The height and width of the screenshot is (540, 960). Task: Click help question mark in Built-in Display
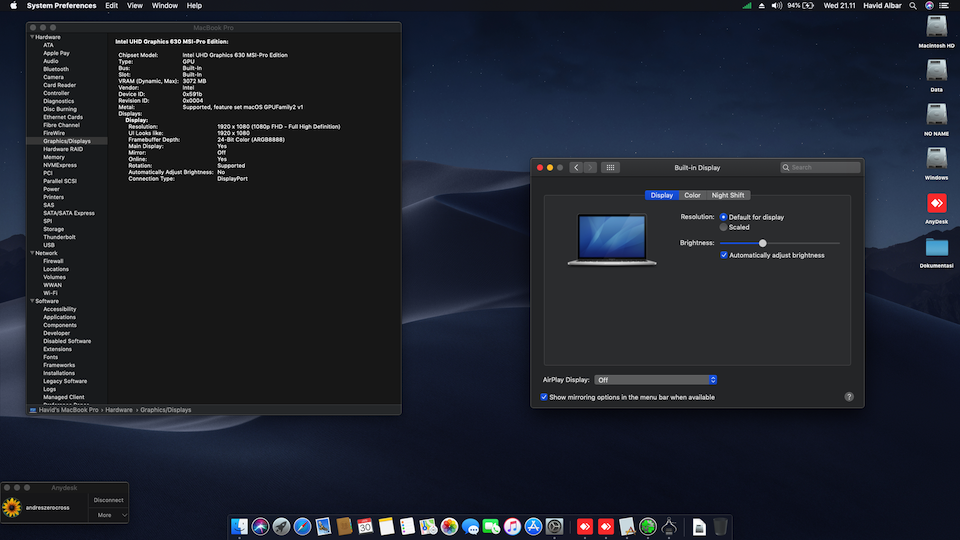pyautogui.click(x=849, y=397)
